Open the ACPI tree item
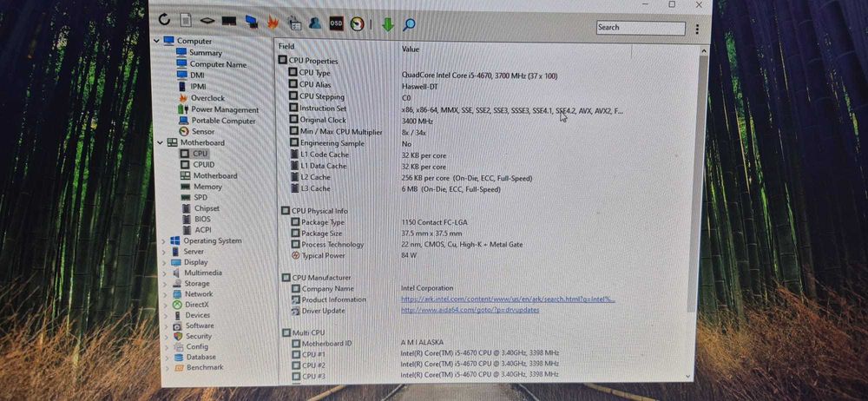Screen dimensions: 868x401 (203, 230)
